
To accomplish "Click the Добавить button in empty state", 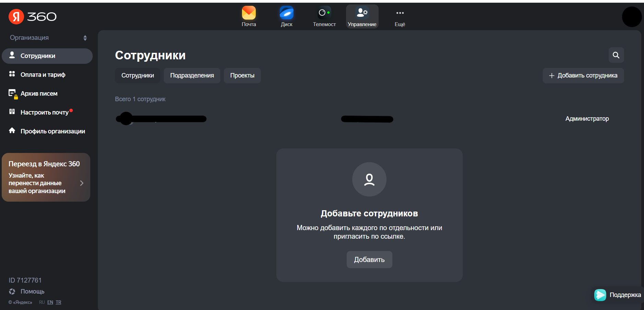I will pyautogui.click(x=369, y=260).
